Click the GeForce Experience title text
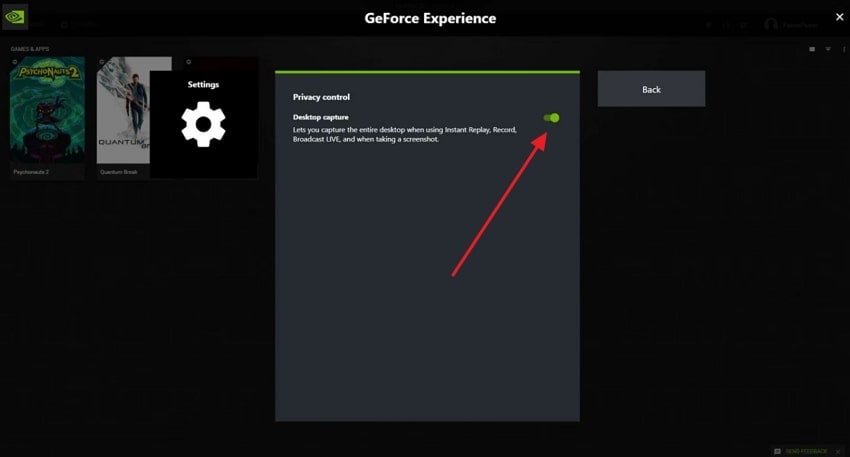 [430, 18]
